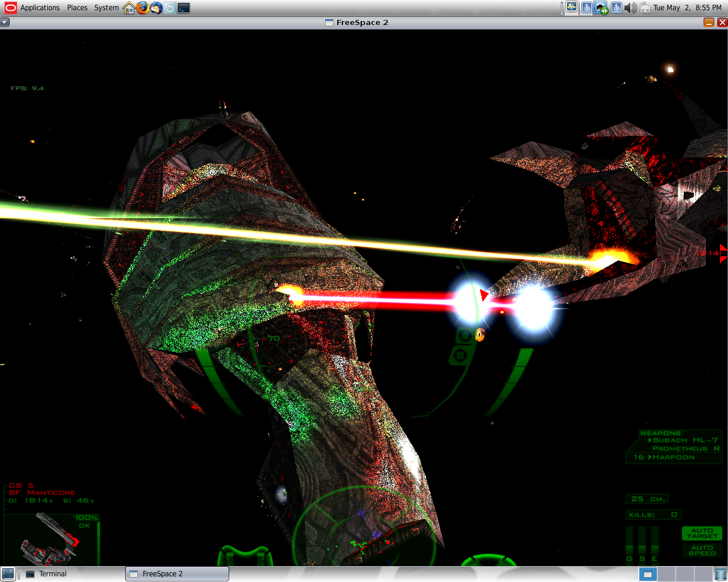Open the Trash in the bottom panel
Image resolution: width=728 pixels, height=582 pixels.
point(721,573)
